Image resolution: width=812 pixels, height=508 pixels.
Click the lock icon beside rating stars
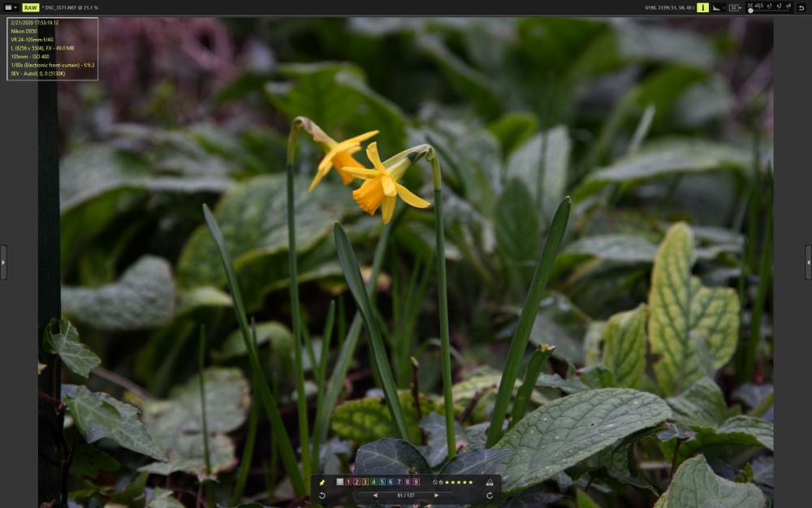(x=441, y=483)
